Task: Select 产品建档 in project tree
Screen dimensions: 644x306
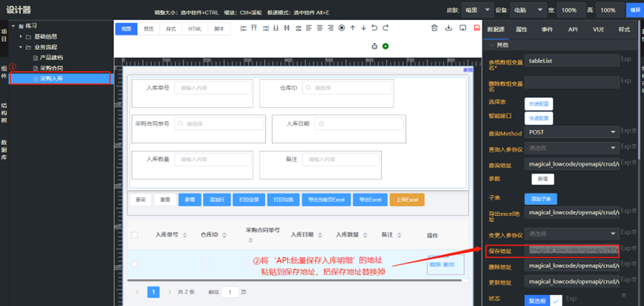Action: 51,57
